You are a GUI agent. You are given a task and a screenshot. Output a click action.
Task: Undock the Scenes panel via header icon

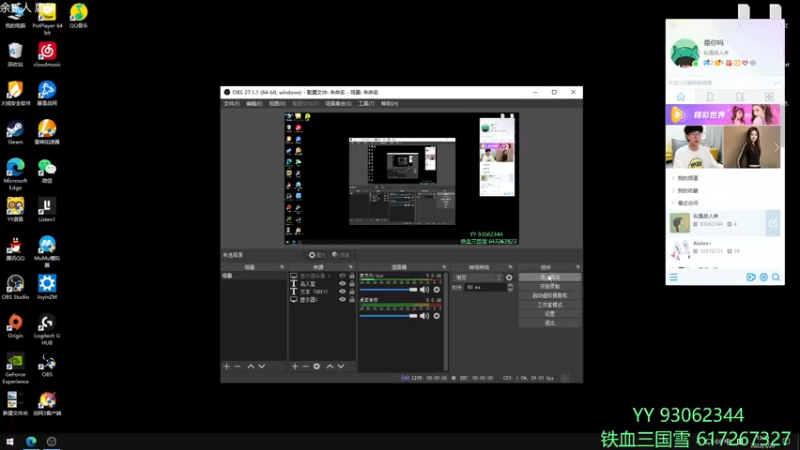click(x=282, y=267)
